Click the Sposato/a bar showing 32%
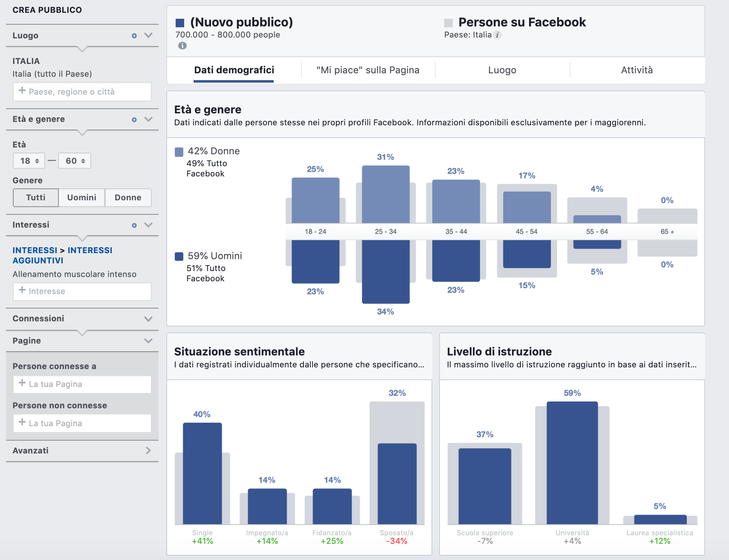This screenshot has height=560, width=729. [397, 484]
